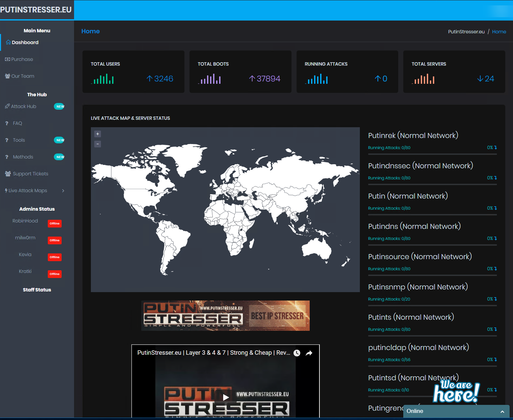Open the video title link
The height and width of the screenshot is (420, 513).
point(214,353)
